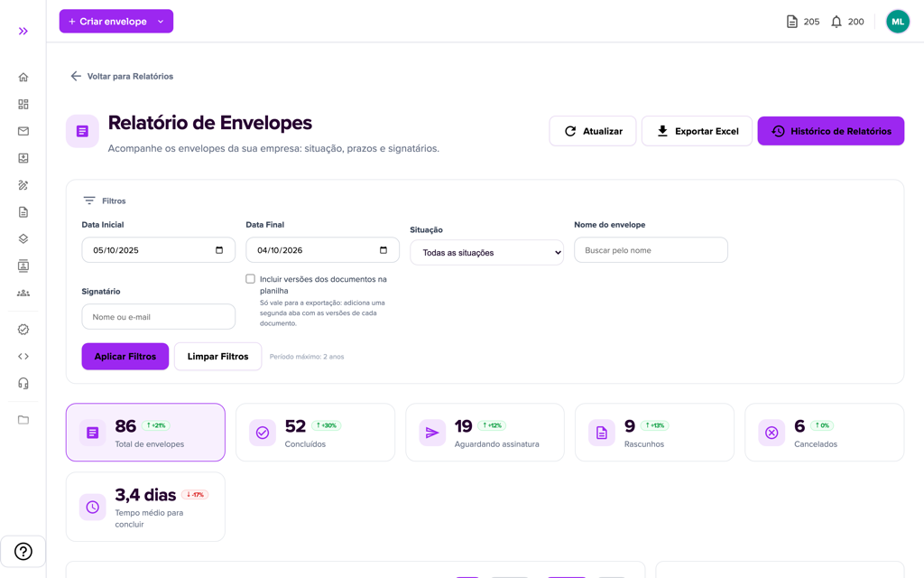Open the signature pen icon in the sidebar
924x578 pixels.
pyautogui.click(x=23, y=185)
